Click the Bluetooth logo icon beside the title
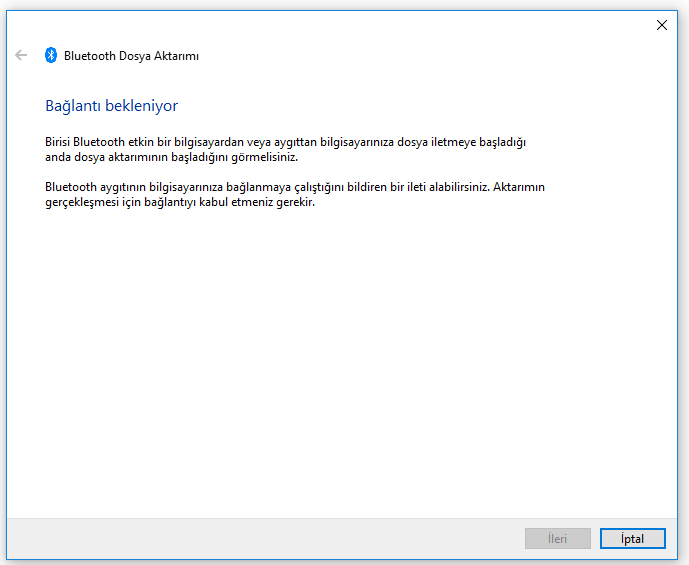Image resolution: width=689 pixels, height=565 pixels. pos(51,56)
